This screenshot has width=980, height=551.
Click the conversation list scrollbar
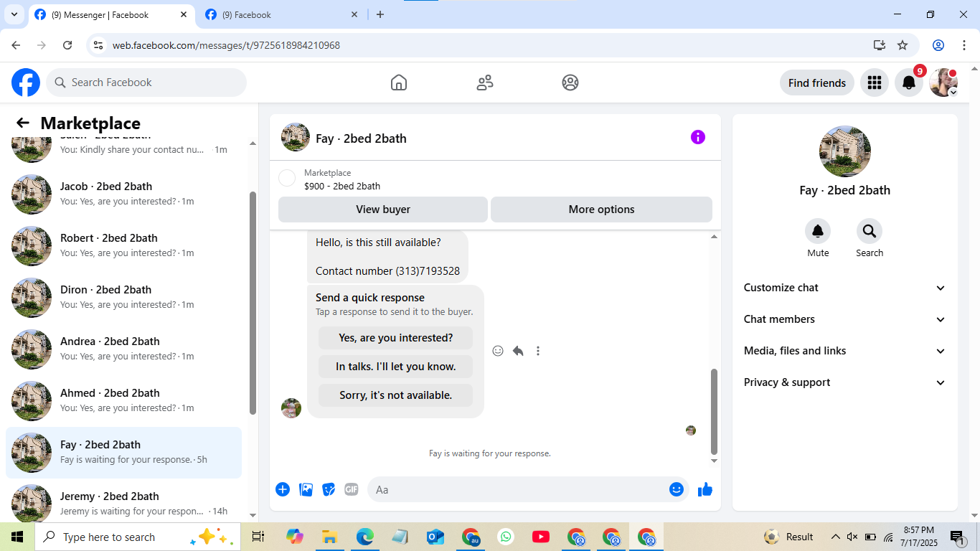coord(253,303)
